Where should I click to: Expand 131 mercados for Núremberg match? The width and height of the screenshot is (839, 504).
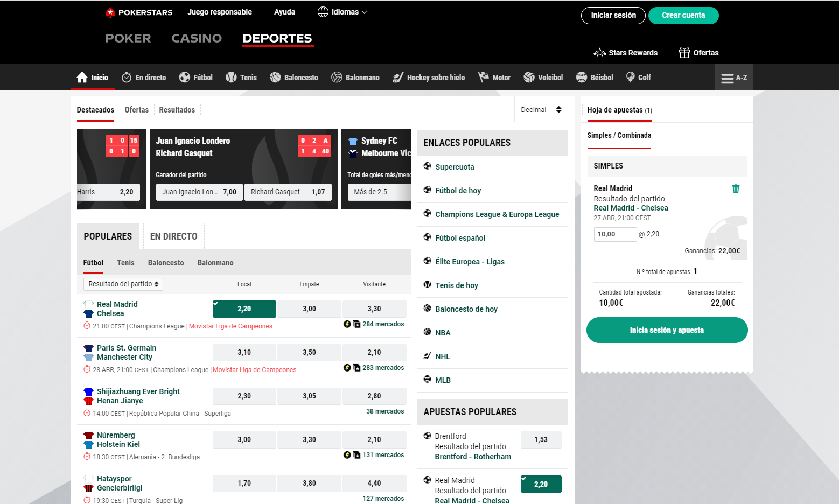tap(383, 455)
